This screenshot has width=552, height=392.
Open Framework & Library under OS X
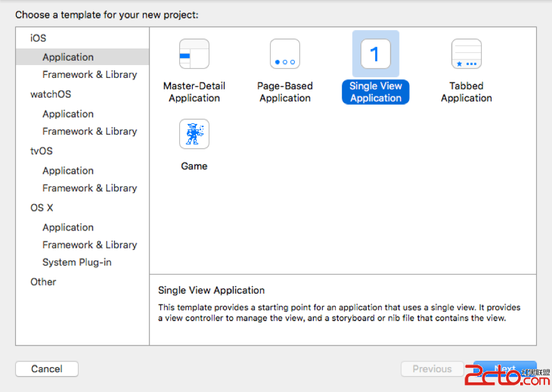coord(89,245)
